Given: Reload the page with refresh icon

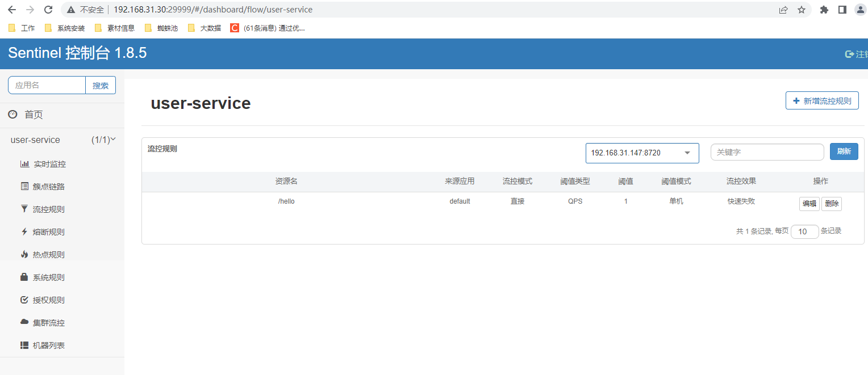Looking at the screenshot, I should point(48,10).
